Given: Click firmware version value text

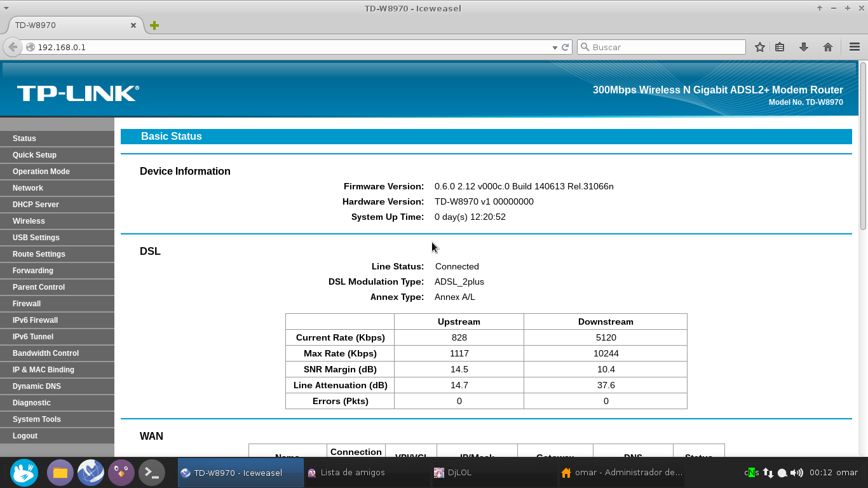Looking at the screenshot, I should point(524,186).
